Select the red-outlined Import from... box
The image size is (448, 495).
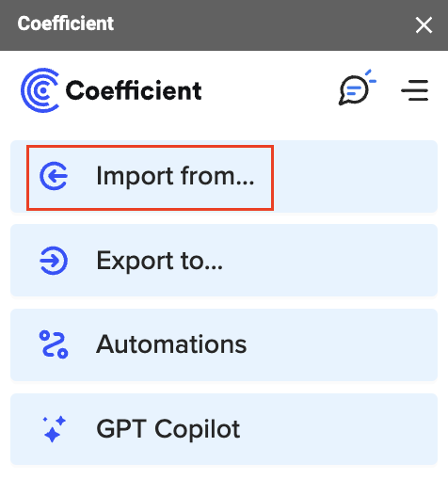point(150,178)
